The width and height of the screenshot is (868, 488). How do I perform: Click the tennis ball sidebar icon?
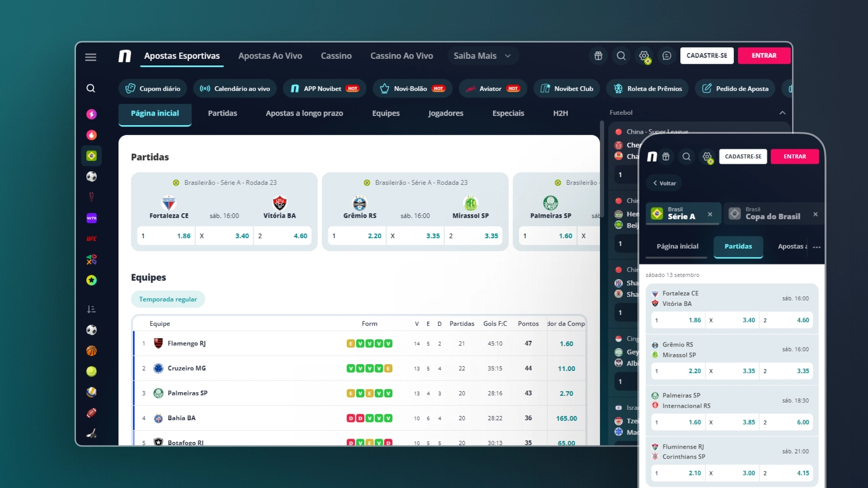tap(91, 371)
